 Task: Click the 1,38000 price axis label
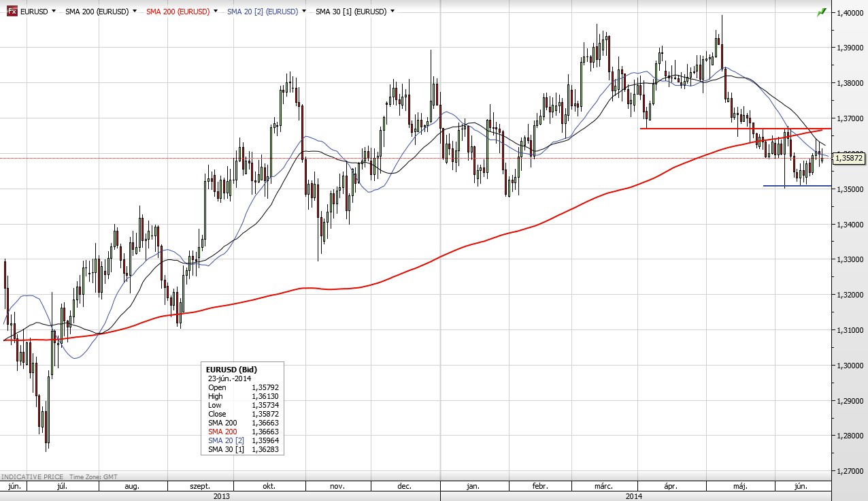[851, 83]
